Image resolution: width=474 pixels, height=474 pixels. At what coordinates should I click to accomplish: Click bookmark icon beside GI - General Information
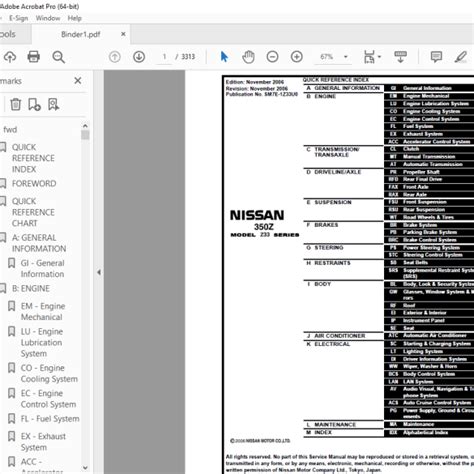(11, 263)
